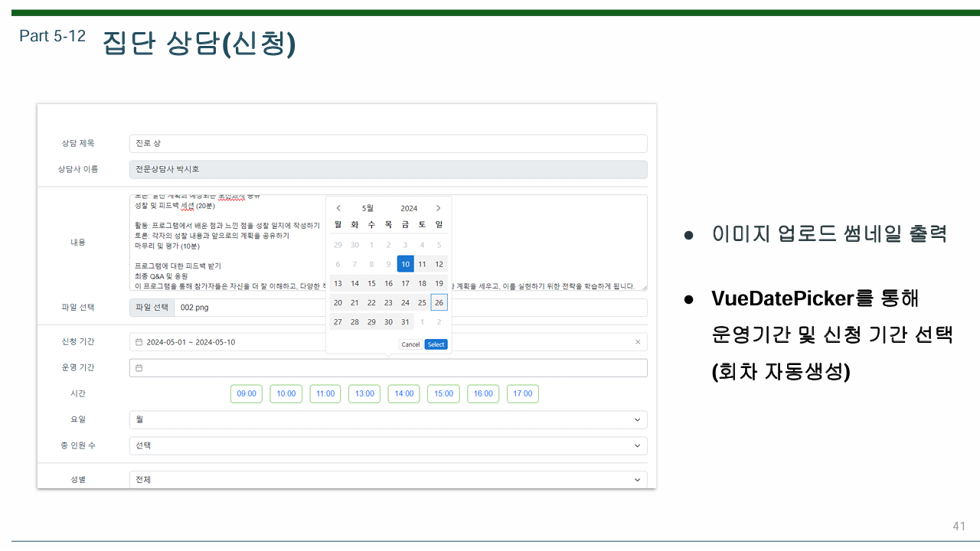980x551 pixels.
Task: Select 5월 month picker in calendar header
Action: point(368,208)
